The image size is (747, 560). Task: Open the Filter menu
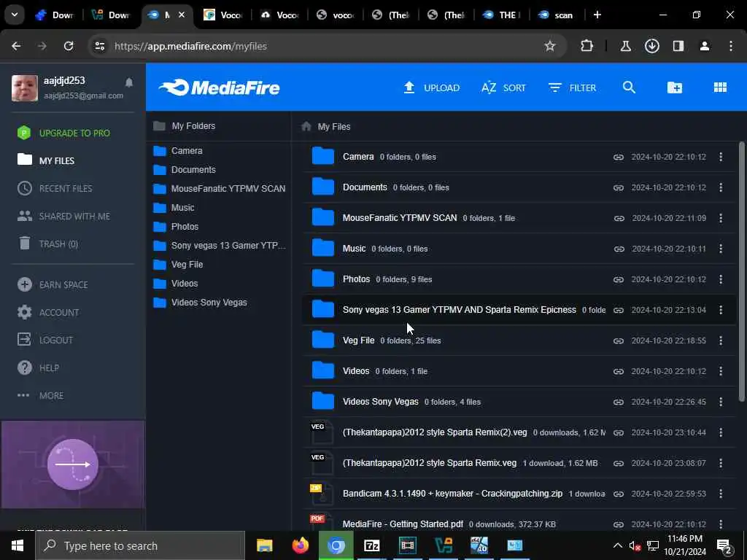click(572, 87)
